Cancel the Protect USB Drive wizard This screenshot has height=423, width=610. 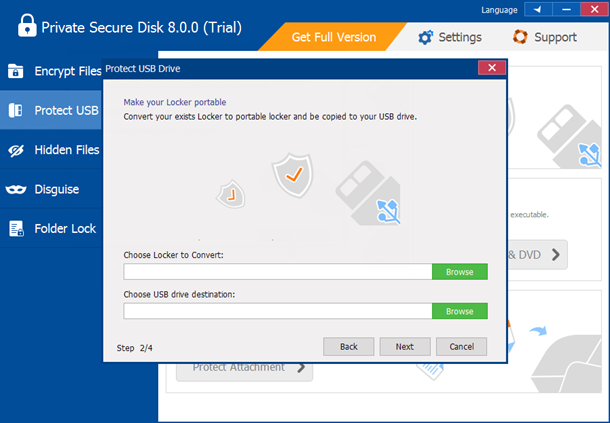pos(461,346)
